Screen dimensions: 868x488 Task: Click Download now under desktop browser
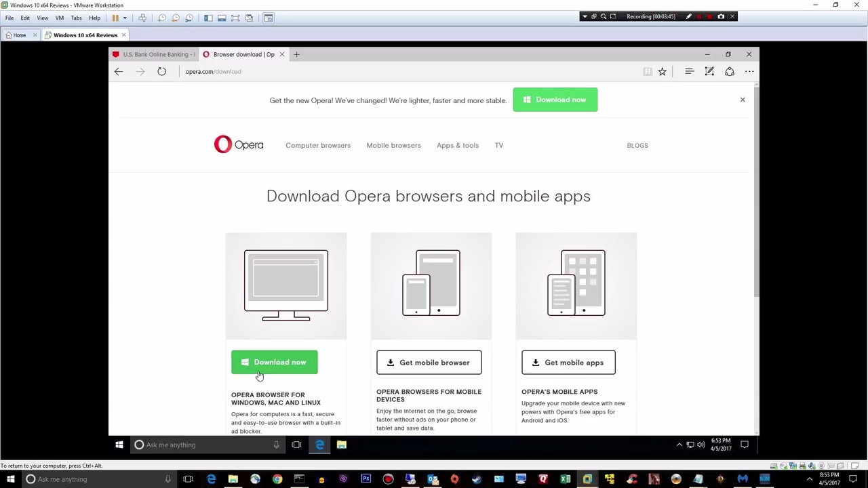point(274,362)
